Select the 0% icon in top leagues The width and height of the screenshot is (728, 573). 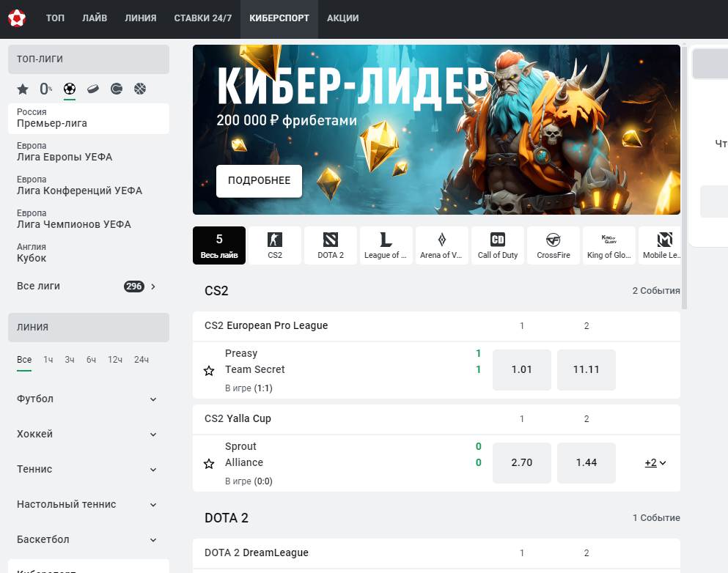[x=46, y=89]
